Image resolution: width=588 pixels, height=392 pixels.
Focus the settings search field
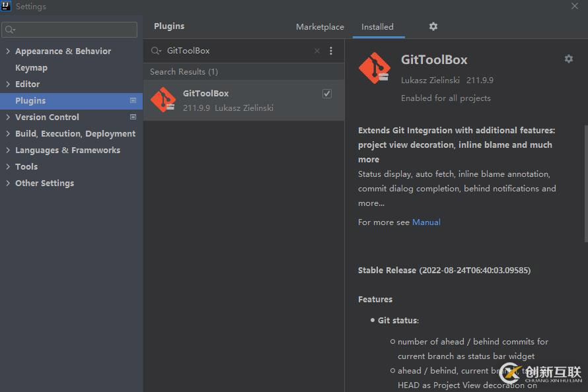coord(69,30)
